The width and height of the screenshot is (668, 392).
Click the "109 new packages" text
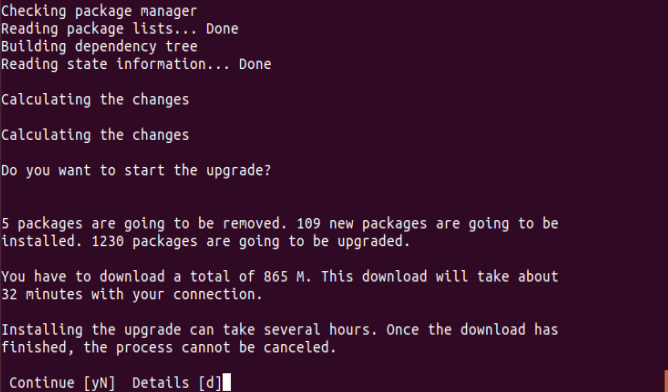click(x=361, y=224)
